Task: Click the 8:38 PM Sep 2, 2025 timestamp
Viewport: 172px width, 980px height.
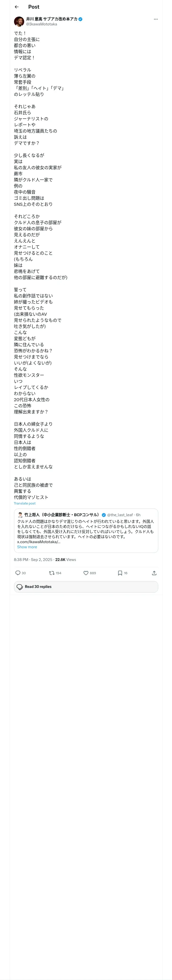Action: coord(33,560)
